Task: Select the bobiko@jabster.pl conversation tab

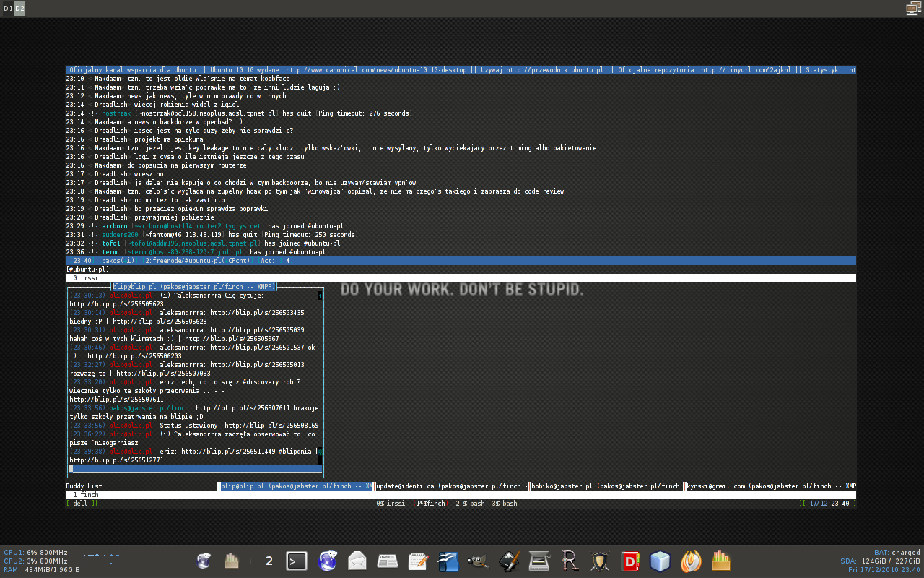Action: coord(606,486)
